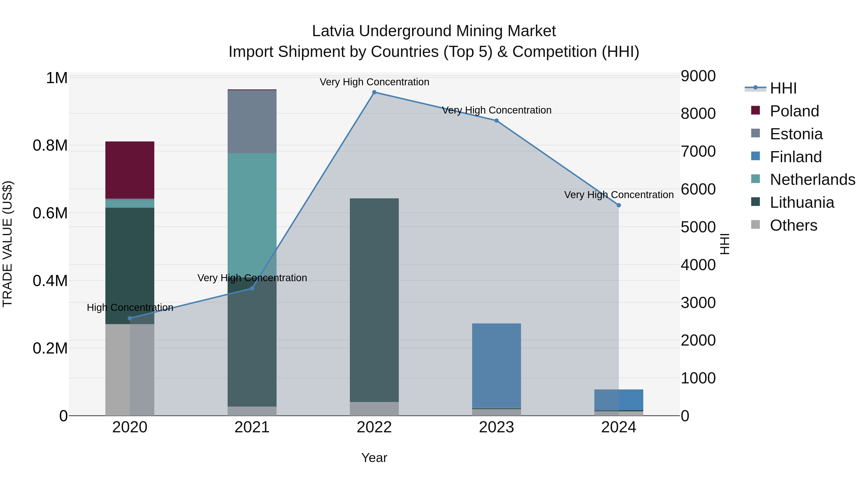The image size is (868, 488).
Task: Toggle the Lithuania legend entry
Action: (793, 202)
